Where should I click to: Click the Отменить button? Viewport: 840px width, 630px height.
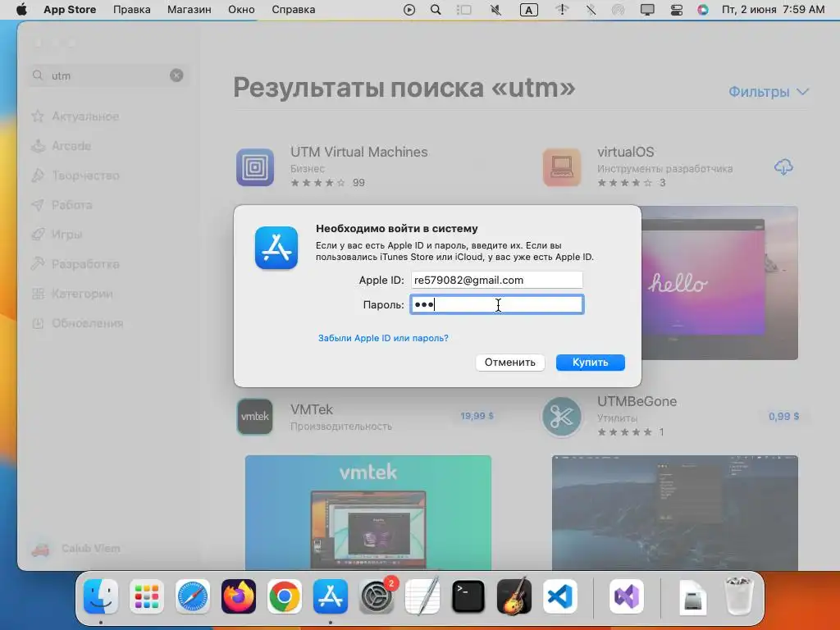(510, 362)
